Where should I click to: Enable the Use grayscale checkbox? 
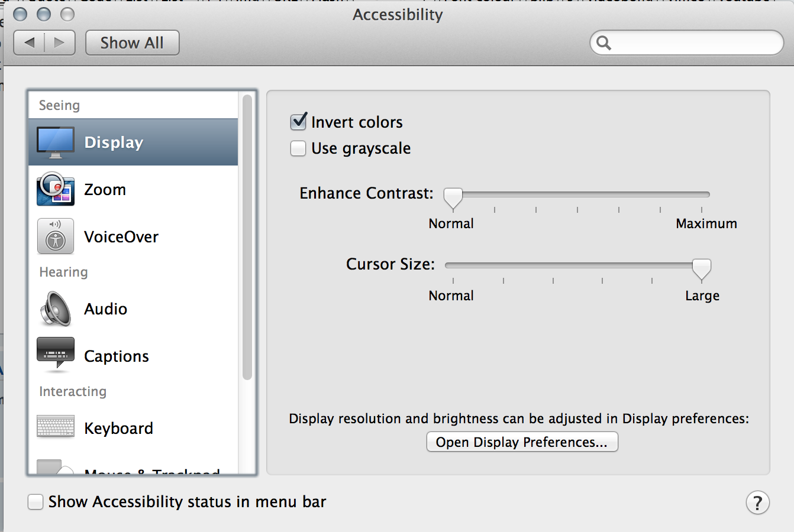coord(298,148)
